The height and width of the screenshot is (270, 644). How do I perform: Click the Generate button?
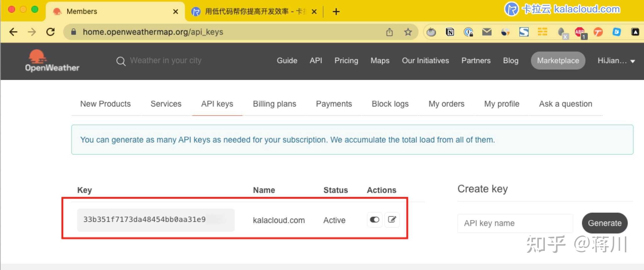point(605,223)
